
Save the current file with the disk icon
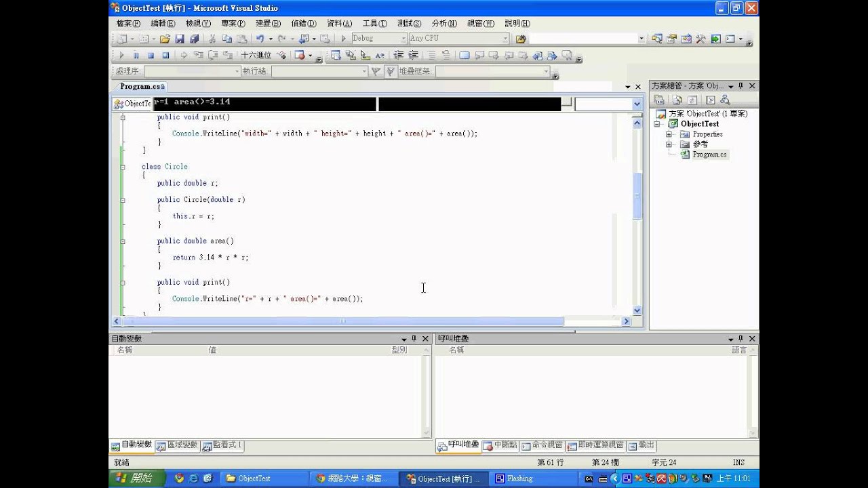pyautogui.click(x=179, y=39)
